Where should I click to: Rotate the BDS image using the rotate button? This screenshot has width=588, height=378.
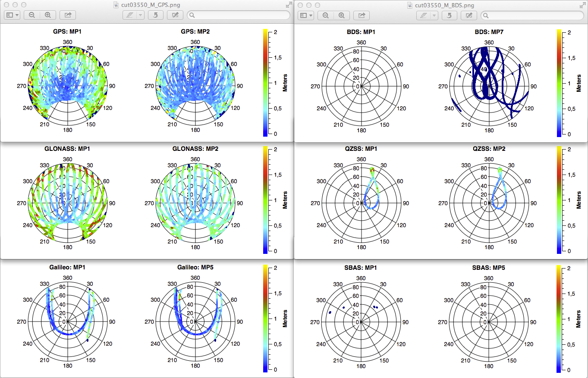[x=449, y=16]
